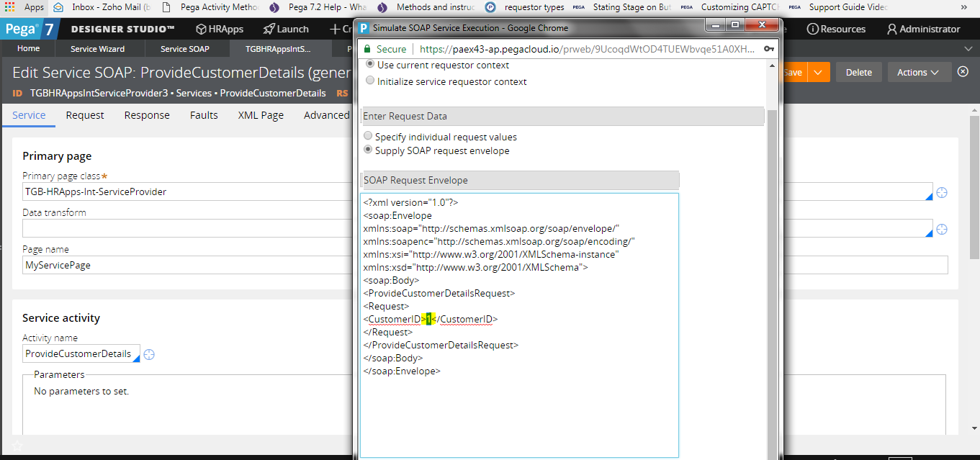Open Methods and instructions bookmark
980x460 pixels.
pos(425,7)
